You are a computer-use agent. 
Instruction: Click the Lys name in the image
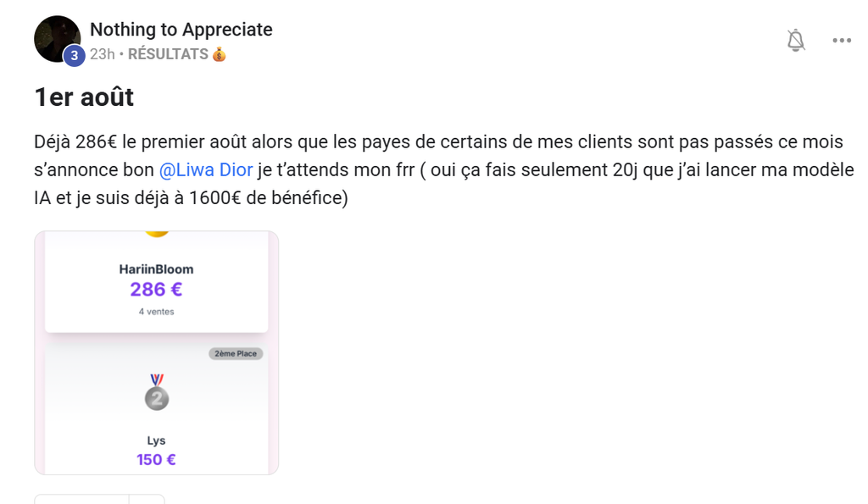coord(156,440)
